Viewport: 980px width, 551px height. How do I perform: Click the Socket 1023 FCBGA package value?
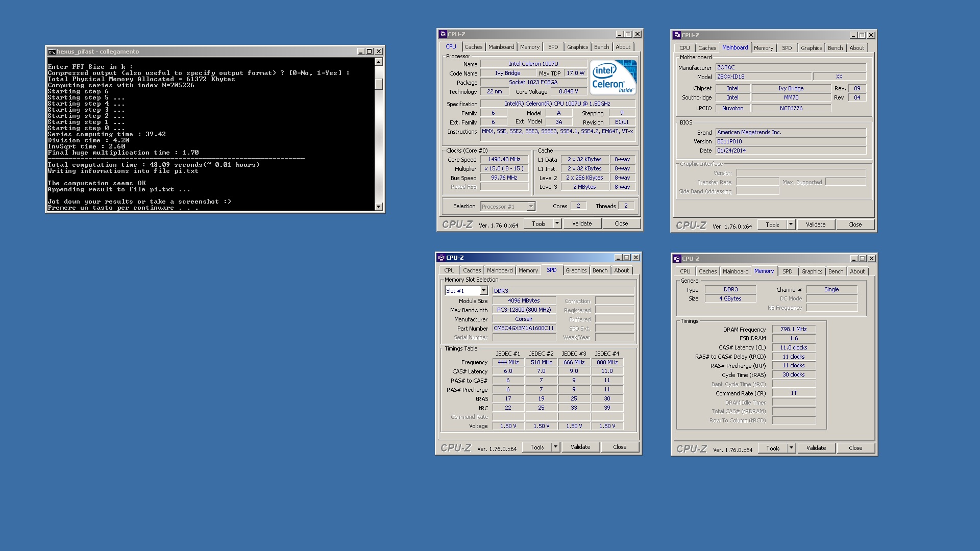point(533,82)
